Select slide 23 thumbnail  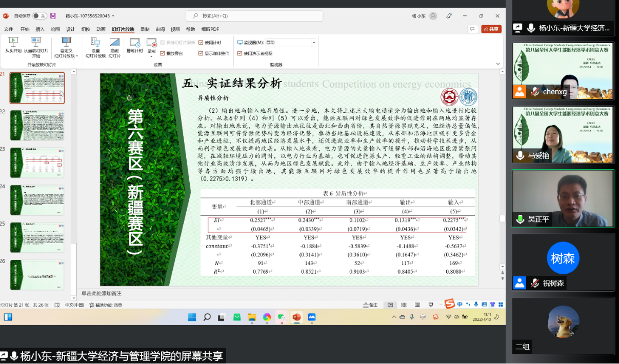click(37, 163)
